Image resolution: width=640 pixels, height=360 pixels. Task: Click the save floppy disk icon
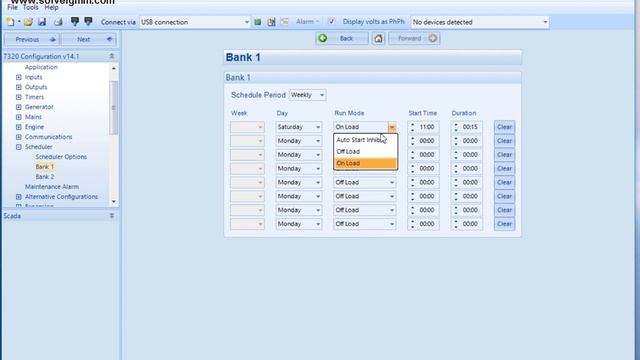[x=42, y=22]
